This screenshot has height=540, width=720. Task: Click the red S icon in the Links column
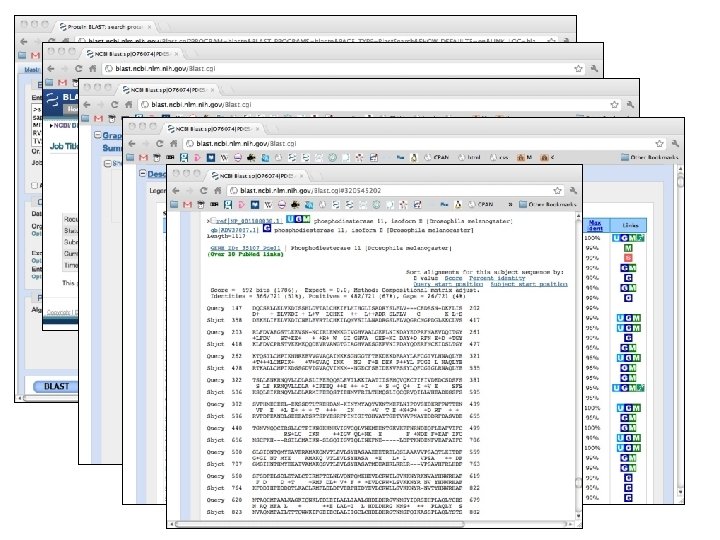(628, 258)
